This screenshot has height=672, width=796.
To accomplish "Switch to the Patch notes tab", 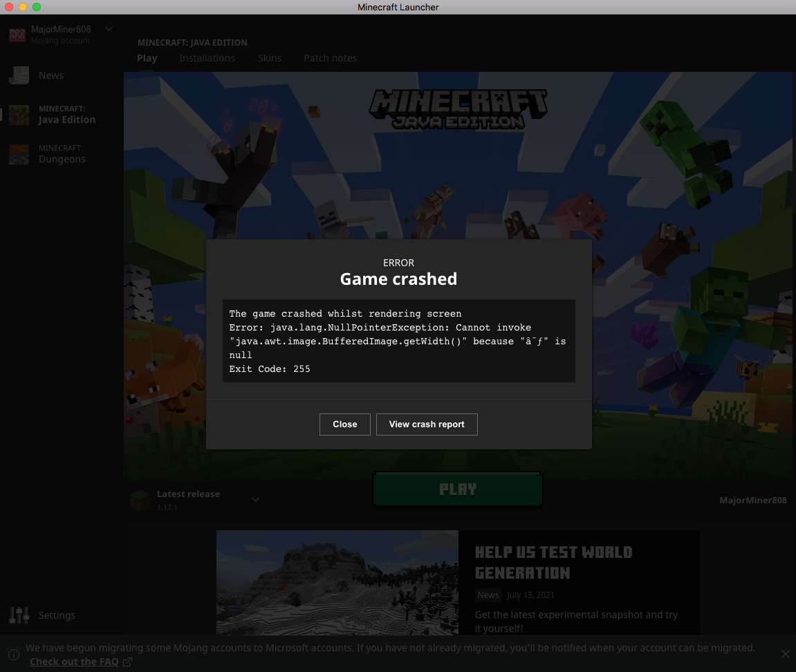I will coord(330,58).
